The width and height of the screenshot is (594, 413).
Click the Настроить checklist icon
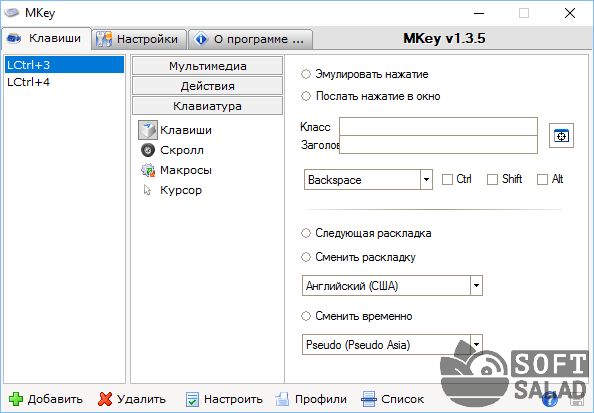pyautogui.click(x=192, y=399)
